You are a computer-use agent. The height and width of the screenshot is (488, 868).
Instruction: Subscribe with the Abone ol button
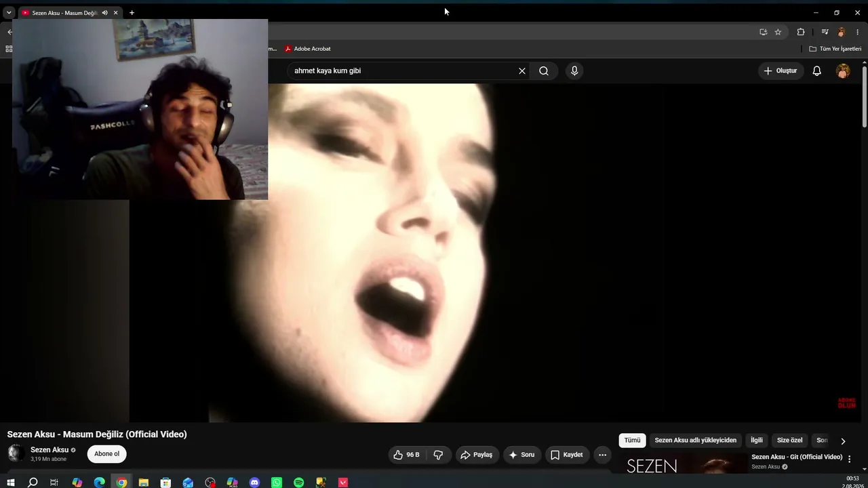[106, 454]
